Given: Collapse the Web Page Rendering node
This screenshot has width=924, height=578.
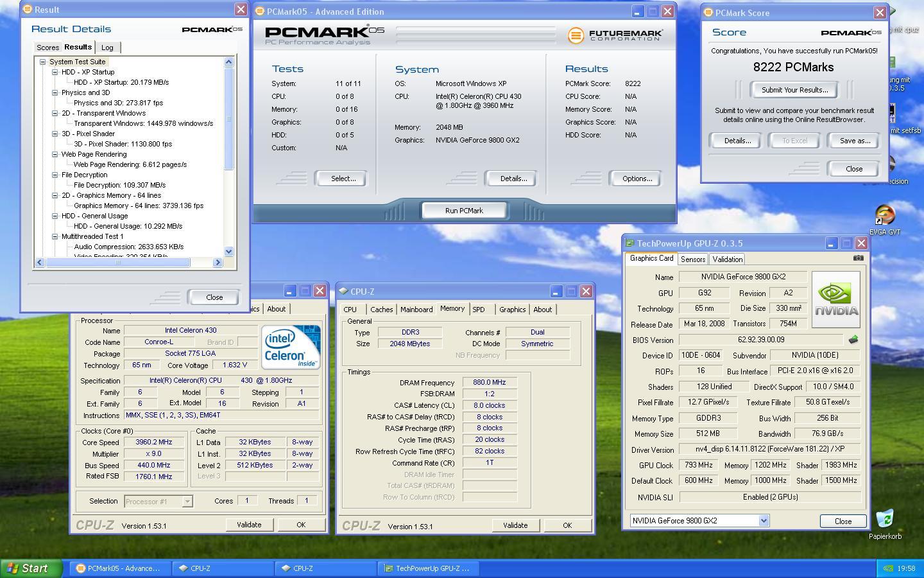Looking at the screenshot, I should 55,155.
